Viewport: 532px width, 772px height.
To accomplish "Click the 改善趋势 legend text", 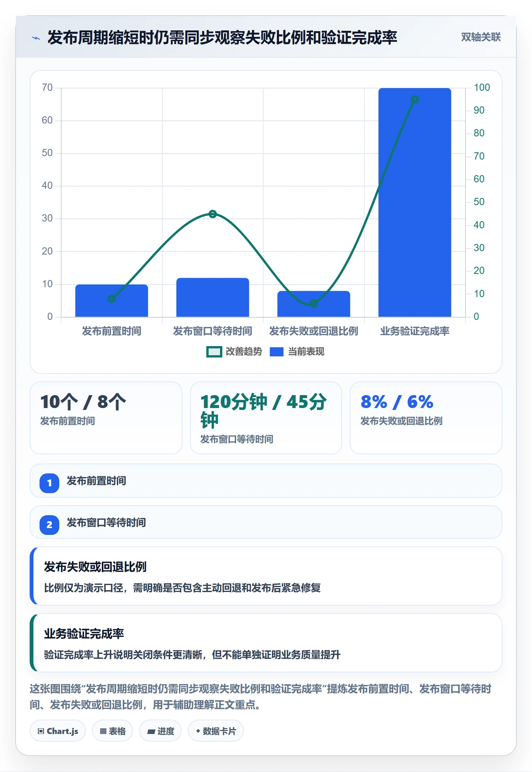I will 244,352.
